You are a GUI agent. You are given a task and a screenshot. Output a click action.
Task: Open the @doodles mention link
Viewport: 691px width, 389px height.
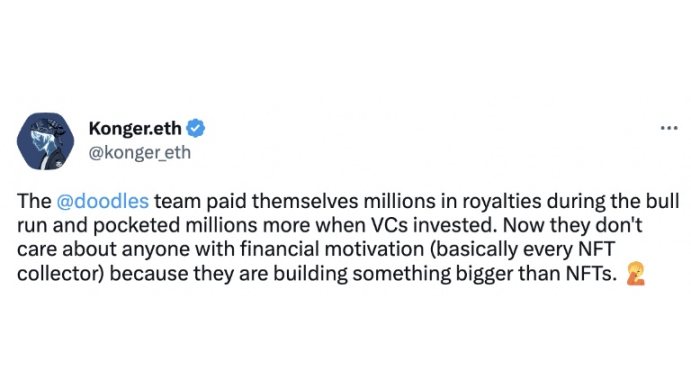103,201
